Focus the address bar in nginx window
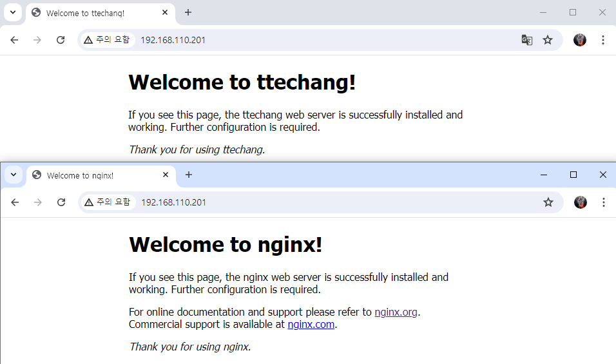This screenshot has height=364, width=616. tap(321, 202)
